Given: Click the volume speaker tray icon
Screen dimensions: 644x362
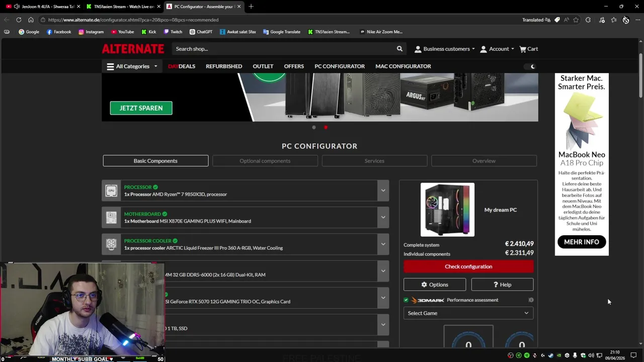Looking at the screenshot, I should click(x=591, y=355).
